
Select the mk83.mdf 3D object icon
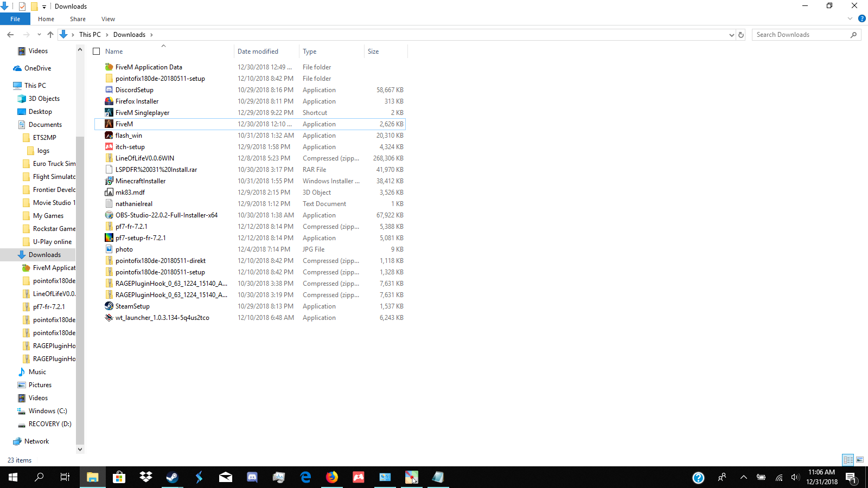coord(109,192)
